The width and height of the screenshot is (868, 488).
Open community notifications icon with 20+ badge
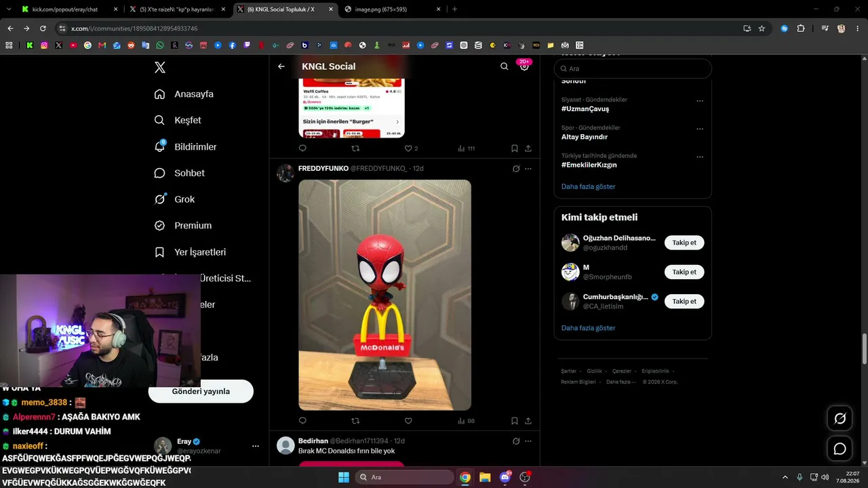click(x=524, y=66)
